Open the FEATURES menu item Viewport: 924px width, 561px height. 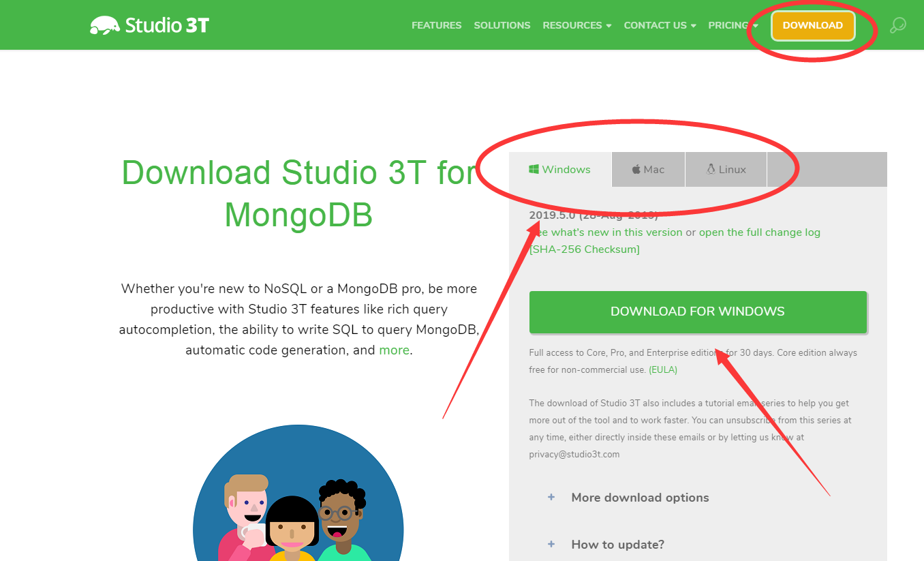coord(436,25)
